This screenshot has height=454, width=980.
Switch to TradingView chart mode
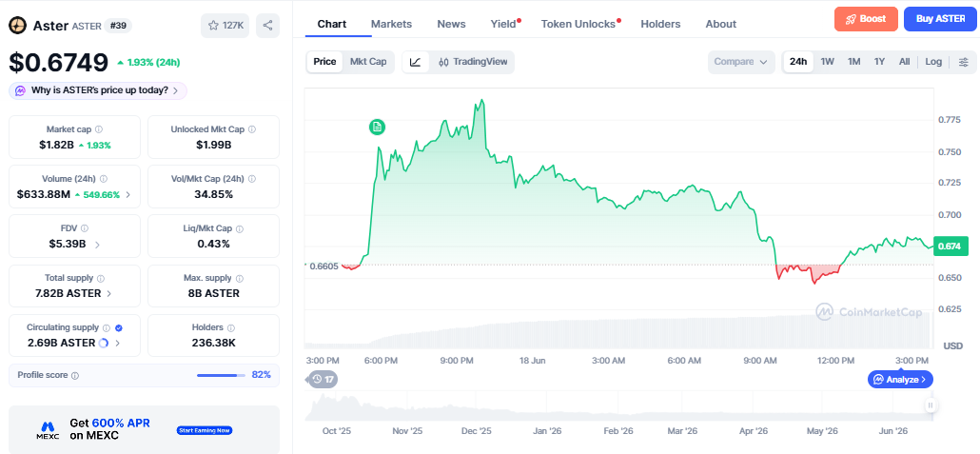click(473, 62)
